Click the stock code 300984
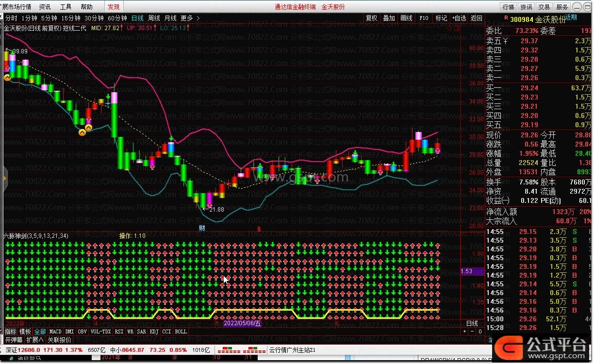Image resolution: width=594 pixels, height=364 pixels. click(x=522, y=19)
